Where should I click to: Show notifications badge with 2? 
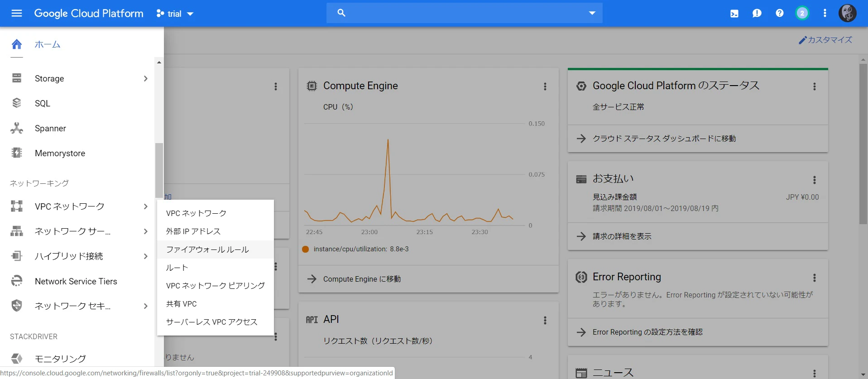pos(802,13)
